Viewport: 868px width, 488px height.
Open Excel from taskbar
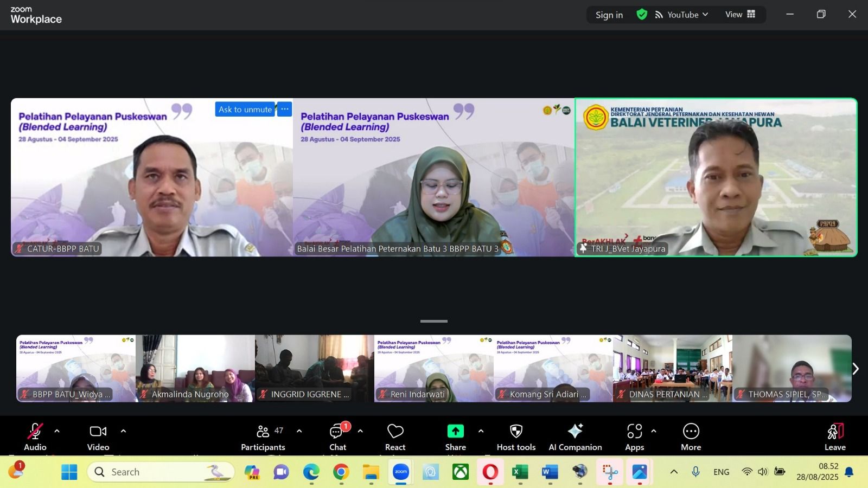520,472
